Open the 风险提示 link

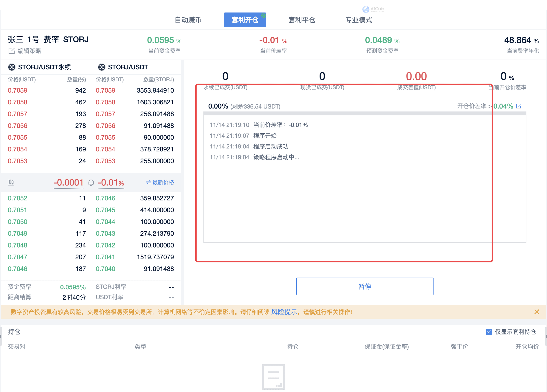click(284, 312)
